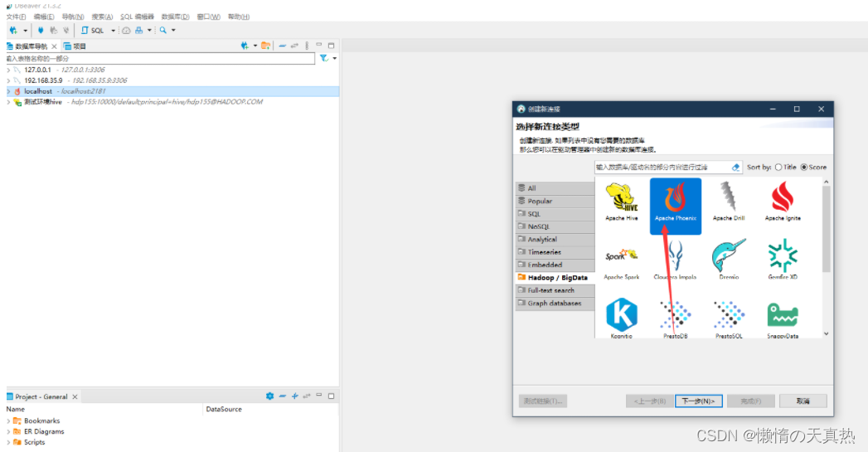Open the 帮助(H) menu

click(x=239, y=17)
